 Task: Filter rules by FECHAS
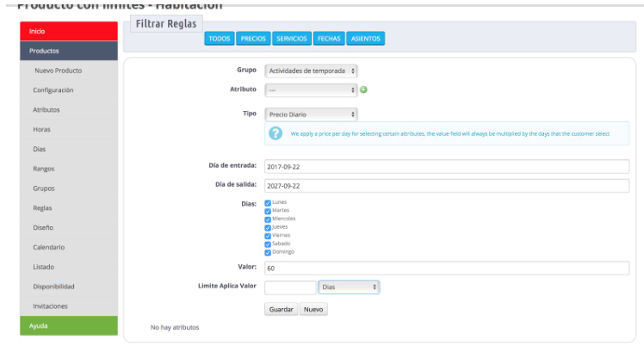point(329,38)
